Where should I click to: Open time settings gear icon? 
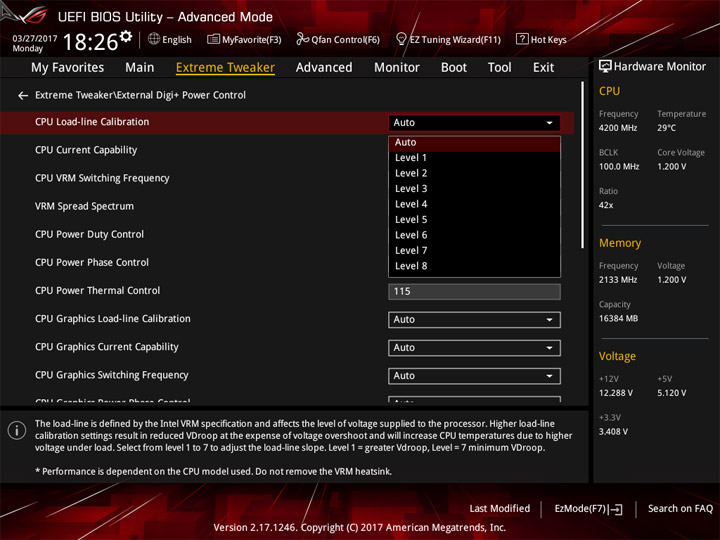(126, 36)
